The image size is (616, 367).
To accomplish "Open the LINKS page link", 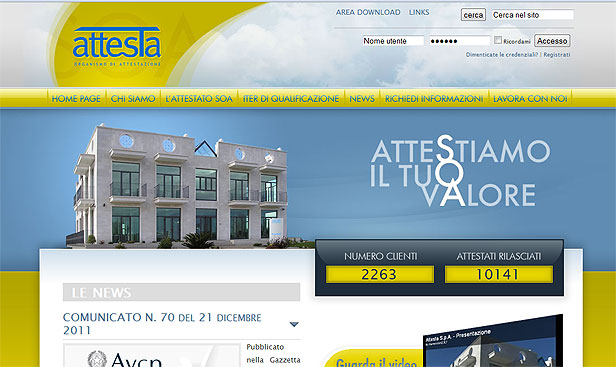I will click(419, 12).
